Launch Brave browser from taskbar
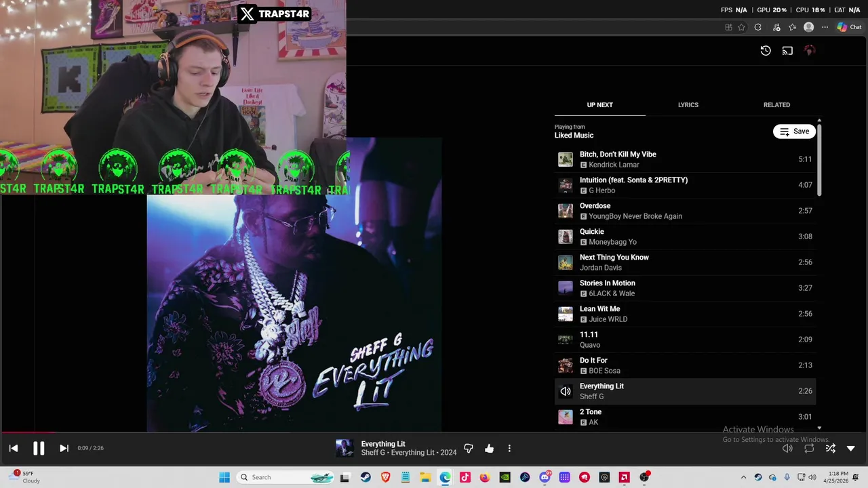 [x=386, y=477]
